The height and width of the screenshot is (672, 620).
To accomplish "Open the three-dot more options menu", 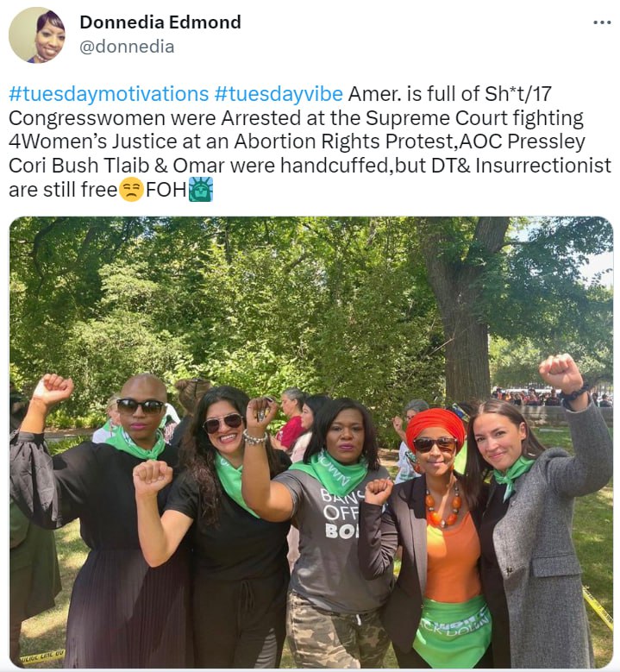I will (602, 22).
